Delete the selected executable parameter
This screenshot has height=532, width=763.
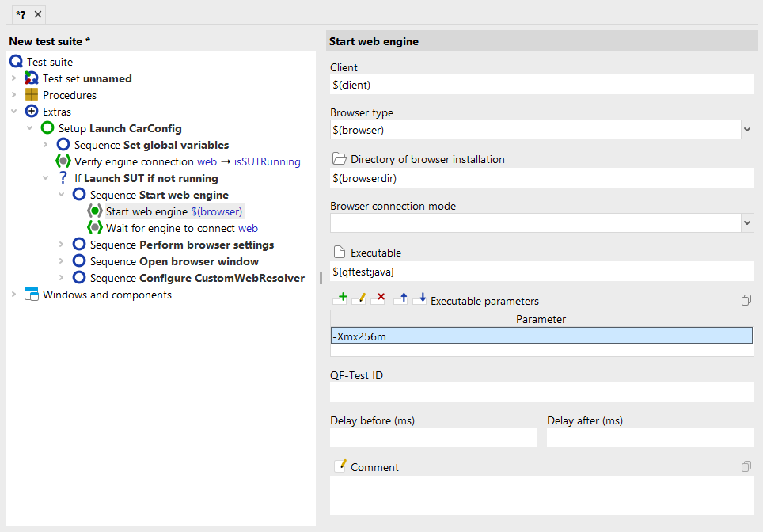pyautogui.click(x=378, y=299)
